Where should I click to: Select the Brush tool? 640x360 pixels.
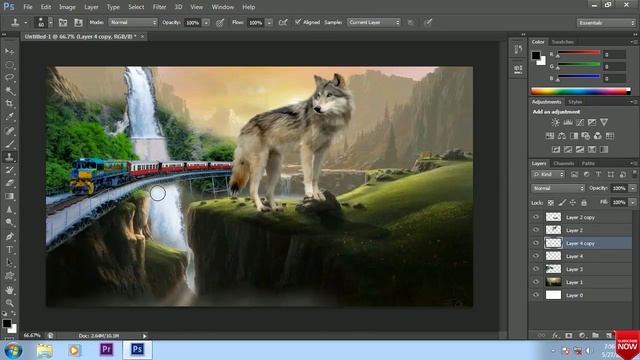[x=9, y=144]
